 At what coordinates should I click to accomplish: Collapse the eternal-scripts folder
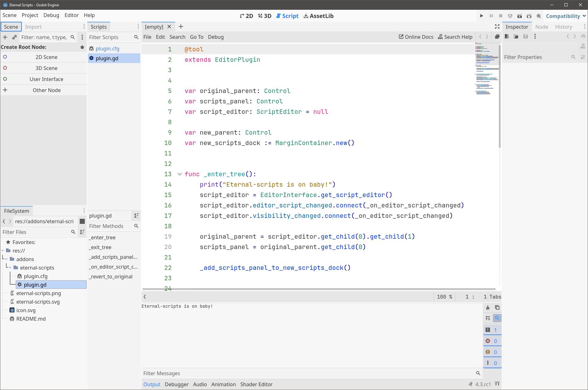tap(10, 268)
